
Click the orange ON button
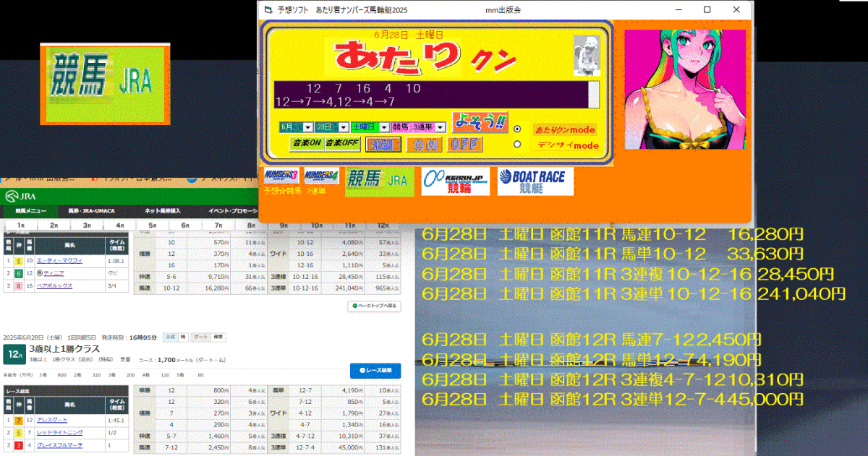pos(424,145)
